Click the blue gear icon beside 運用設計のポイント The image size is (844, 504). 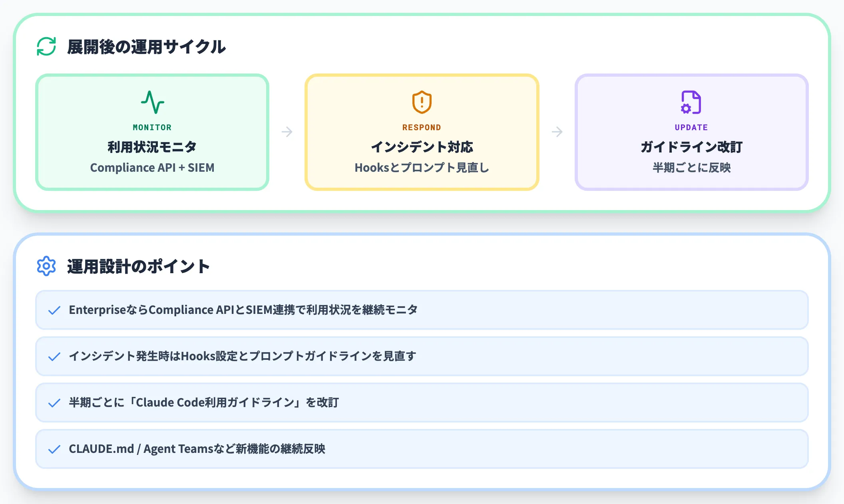[x=46, y=266]
